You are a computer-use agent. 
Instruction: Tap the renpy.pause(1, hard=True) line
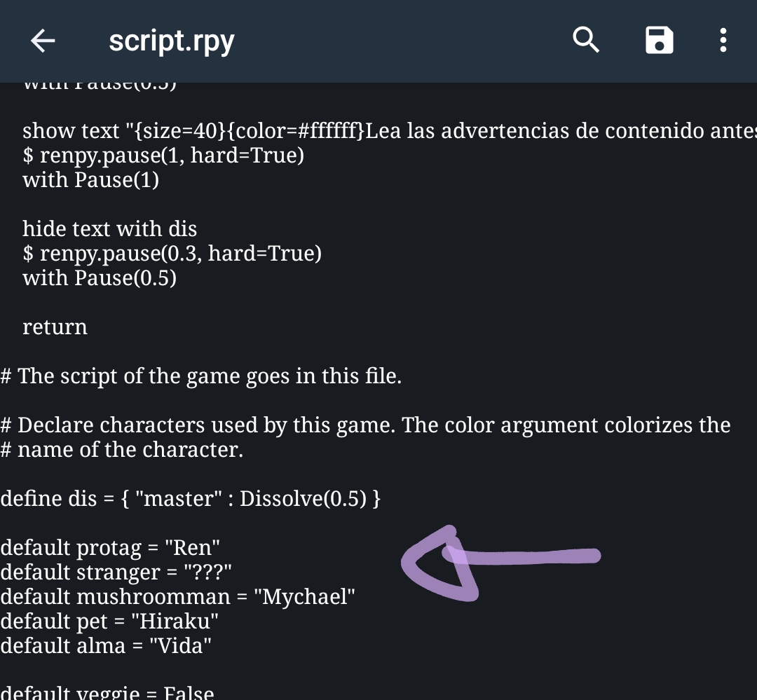point(163,156)
